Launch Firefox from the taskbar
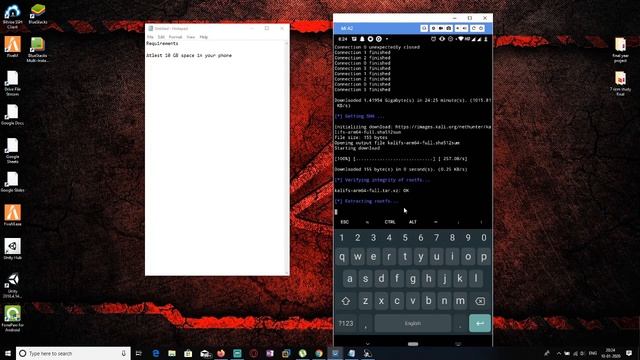Screen dimensions: 640x360 point(221,353)
